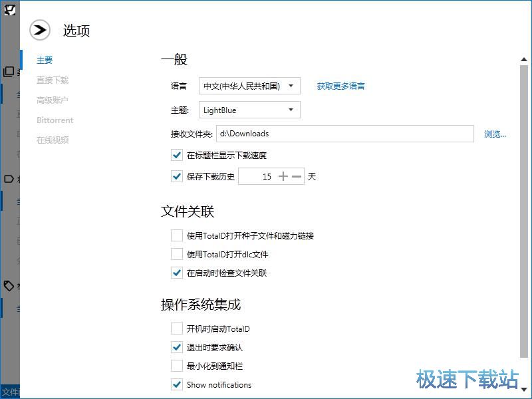
Task: Select the 主要 settings tab
Action: coord(45,60)
